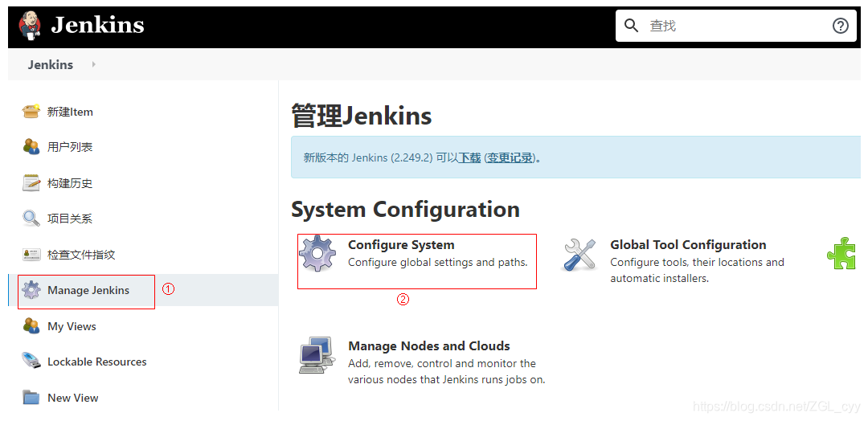This screenshot has height=421, width=868.
Task: Open the search help question-mark icon
Action: (x=841, y=26)
